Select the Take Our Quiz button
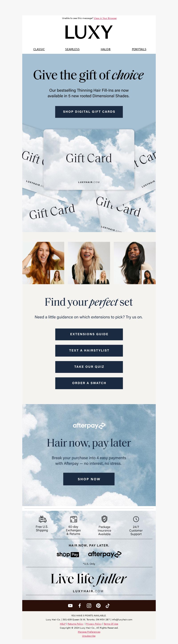The image size is (178, 644). pyautogui.click(x=89, y=367)
